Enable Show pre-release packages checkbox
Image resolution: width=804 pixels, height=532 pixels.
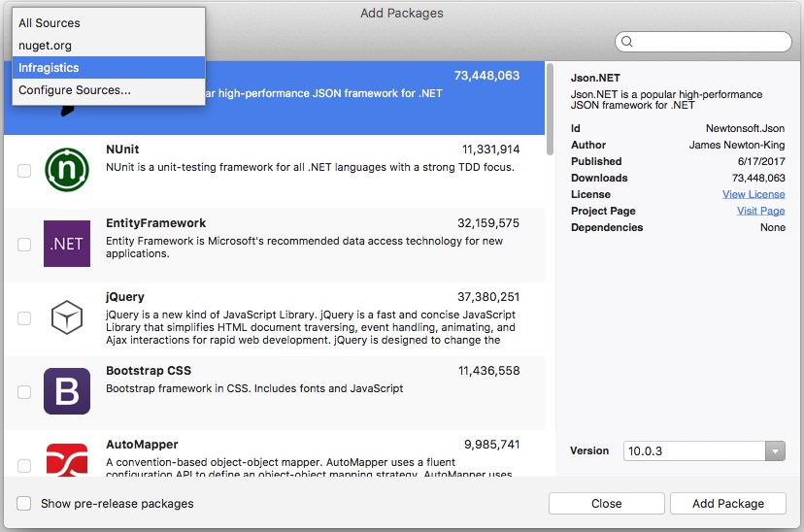(x=23, y=503)
